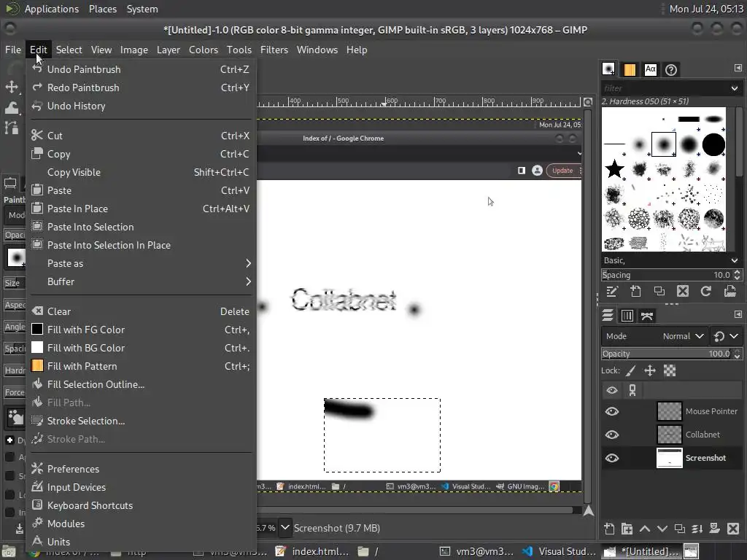Open the Filters menu
Screen dimensions: 747x560
(x=274, y=50)
